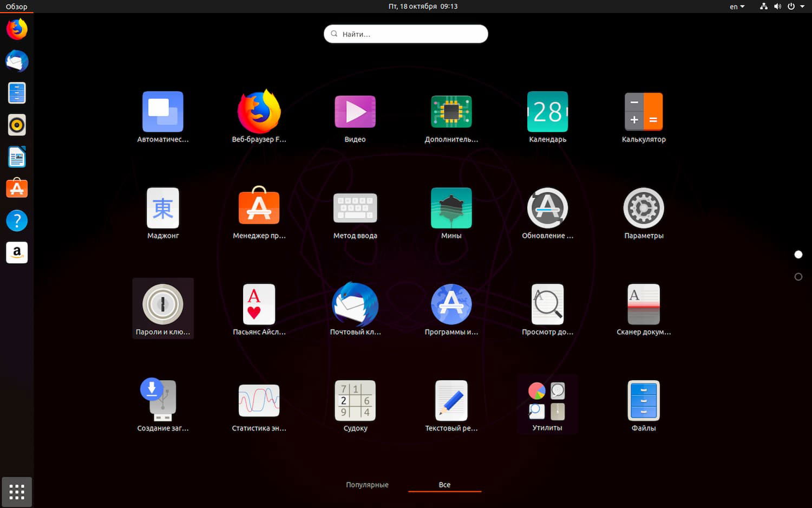The height and width of the screenshot is (508, 812).
Task: Click the Найти search field
Action: click(405, 34)
